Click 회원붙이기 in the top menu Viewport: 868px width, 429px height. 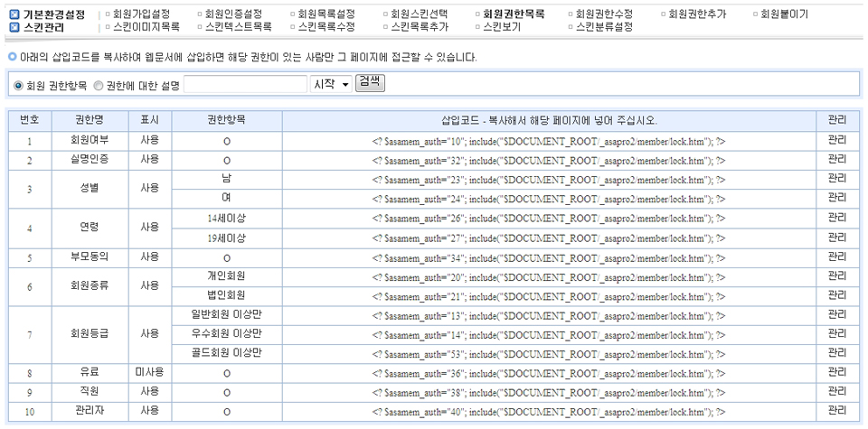784,14
